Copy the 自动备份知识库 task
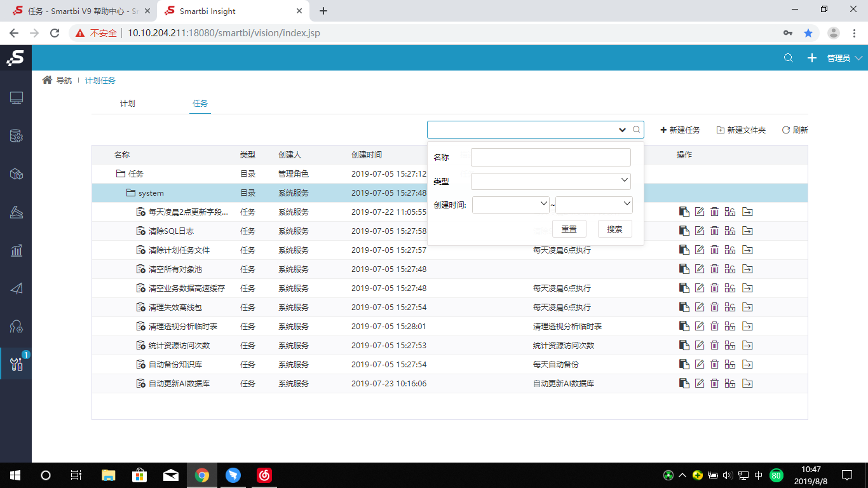The width and height of the screenshot is (868, 488). [x=684, y=364]
